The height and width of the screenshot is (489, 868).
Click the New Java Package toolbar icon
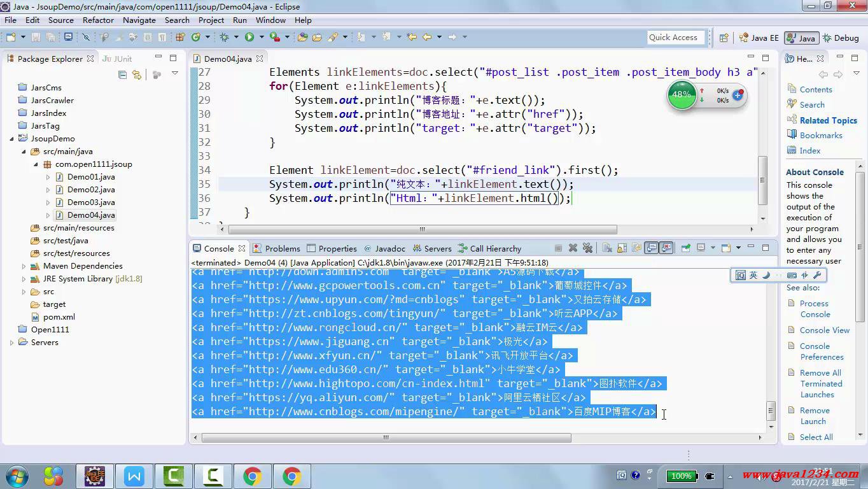pos(179,37)
